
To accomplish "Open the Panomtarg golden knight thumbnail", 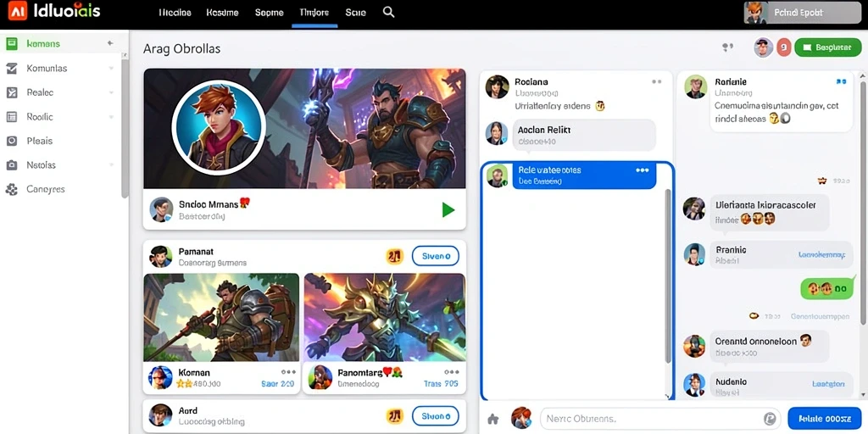I will (384, 317).
